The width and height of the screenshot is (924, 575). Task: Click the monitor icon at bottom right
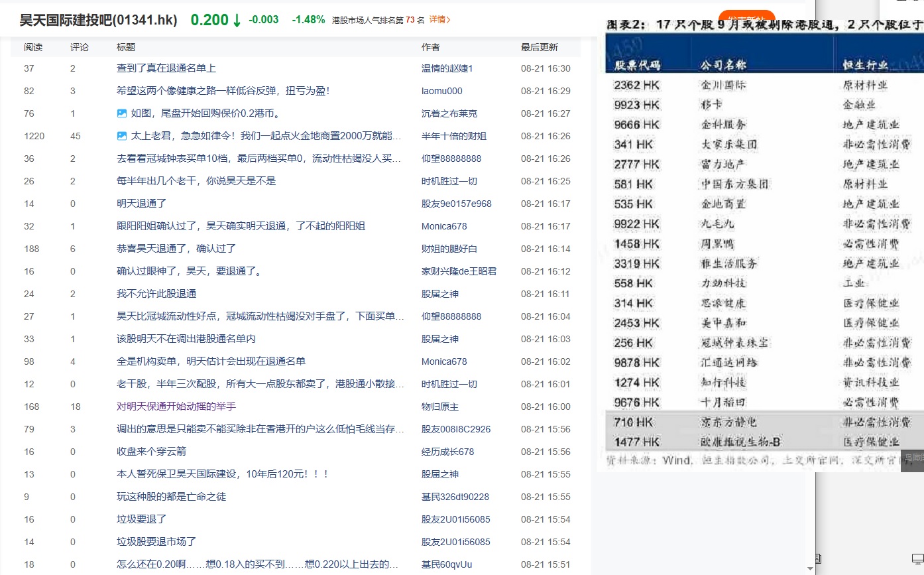click(917, 559)
